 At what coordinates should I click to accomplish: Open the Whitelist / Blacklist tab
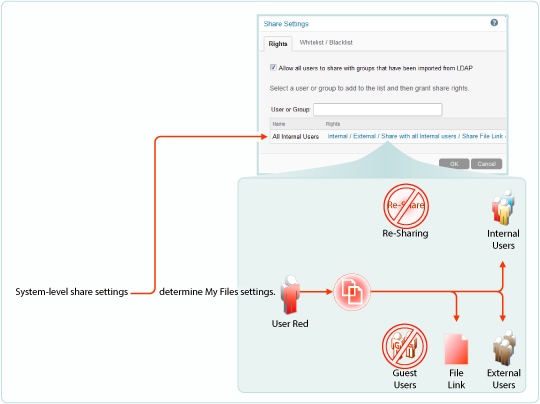click(326, 42)
